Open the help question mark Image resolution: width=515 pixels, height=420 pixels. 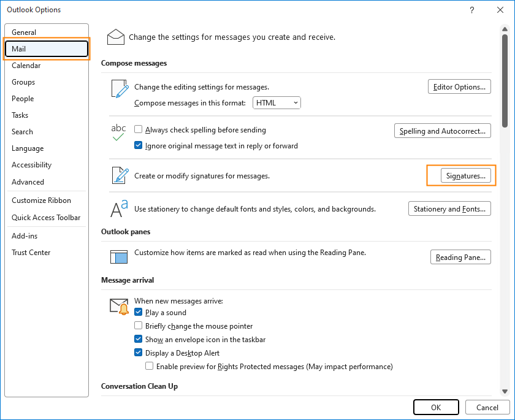[x=471, y=10]
